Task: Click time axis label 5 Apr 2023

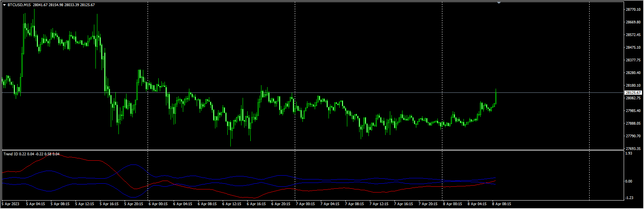Action: [10, 204]
